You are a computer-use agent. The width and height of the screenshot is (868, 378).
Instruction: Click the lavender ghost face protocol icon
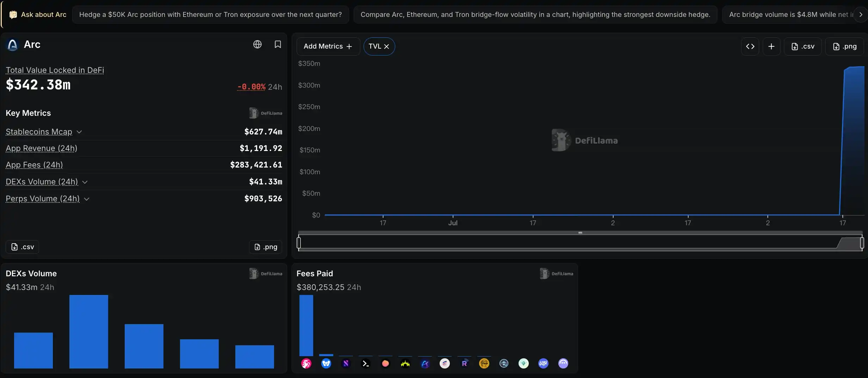click(563, 363)
